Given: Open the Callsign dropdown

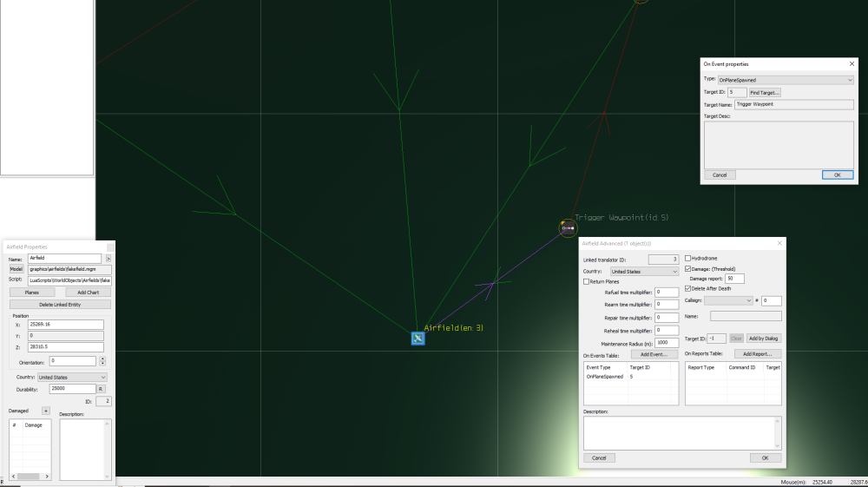Looking at the screenshot, I should (729, 300).
